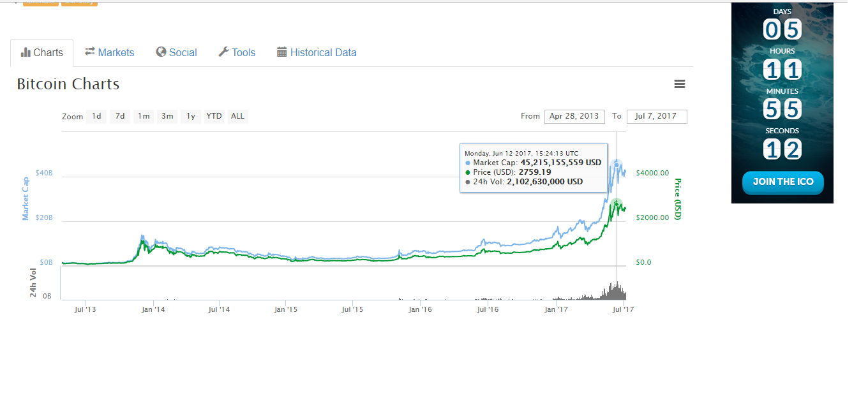868x398 pixels.
Task: Click the tooltip 24h Vol value
Action: 545,182
